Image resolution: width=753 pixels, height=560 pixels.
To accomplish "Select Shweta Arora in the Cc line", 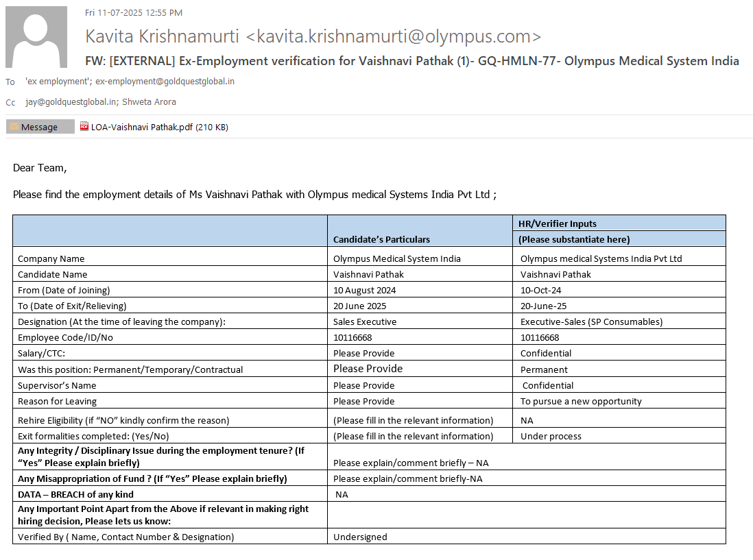I will (x=149, y=102).
